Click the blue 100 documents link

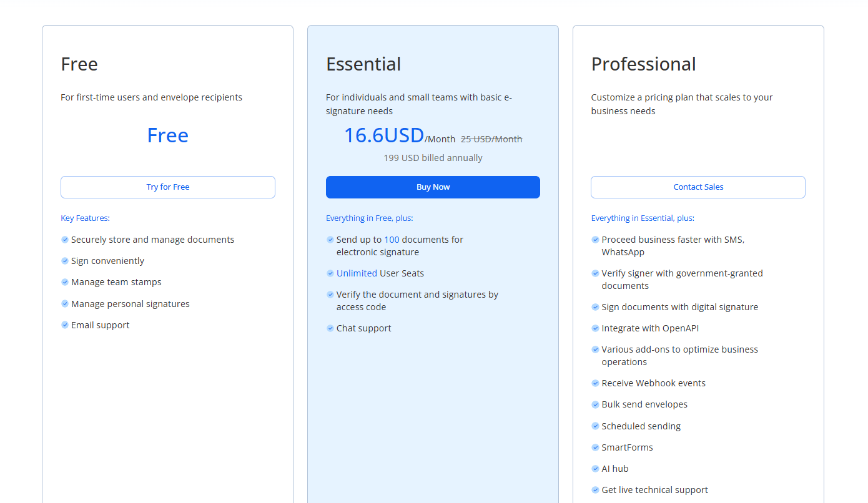click(392, 240)
